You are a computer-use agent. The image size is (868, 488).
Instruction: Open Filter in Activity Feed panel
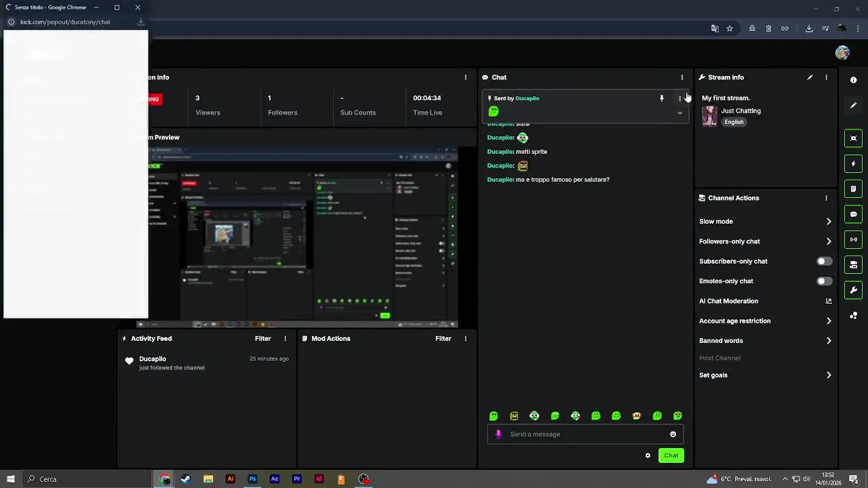262,339
